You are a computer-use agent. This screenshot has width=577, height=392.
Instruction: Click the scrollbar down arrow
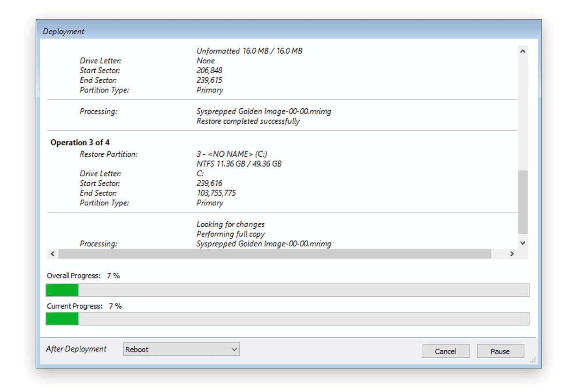click(x=522, y=242)
